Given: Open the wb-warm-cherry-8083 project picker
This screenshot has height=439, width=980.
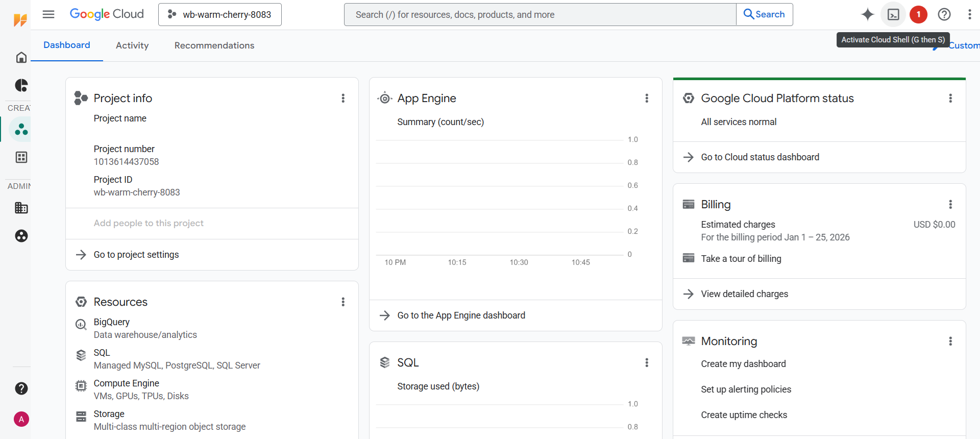Looking at the screenshot, I should [220, 15].
